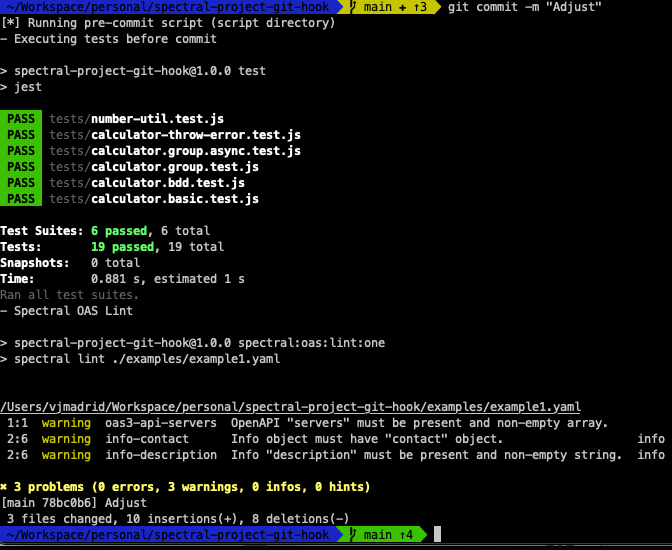Screen dimensions: 672x550
Task: Click rule name info-description
Action: (161, 455)
